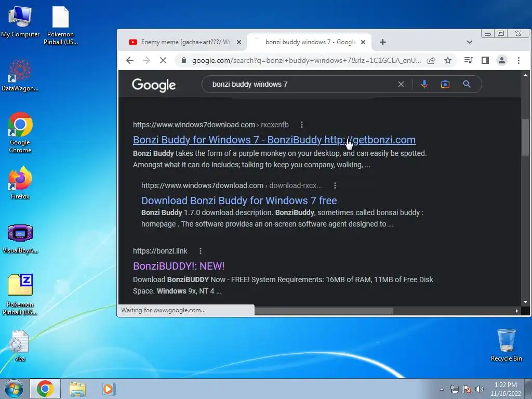This screenshot has width=532, height=399.
Task: Clear Google search box text
Action: [x=401, y=84]
